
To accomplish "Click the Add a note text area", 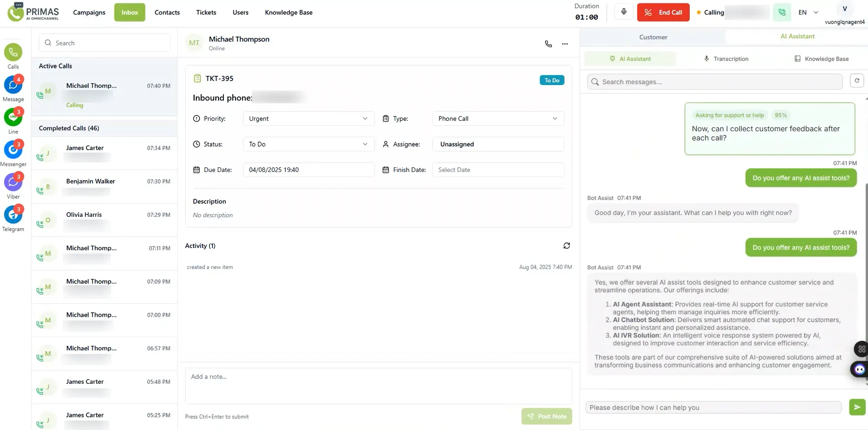I will [378, 386].
